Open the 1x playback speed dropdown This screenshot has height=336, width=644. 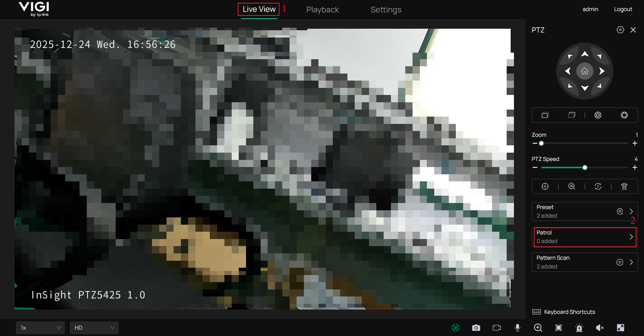click(40, 328)
